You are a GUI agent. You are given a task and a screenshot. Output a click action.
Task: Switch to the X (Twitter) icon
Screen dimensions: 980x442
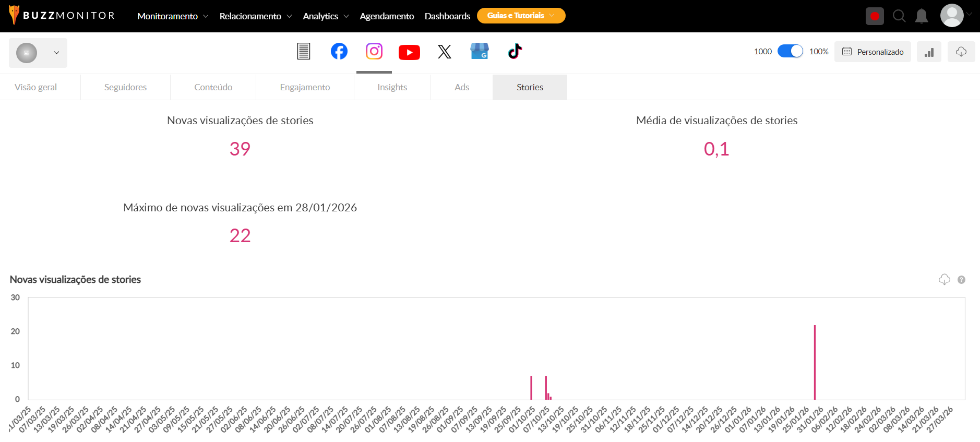click(x=444, y=52)
